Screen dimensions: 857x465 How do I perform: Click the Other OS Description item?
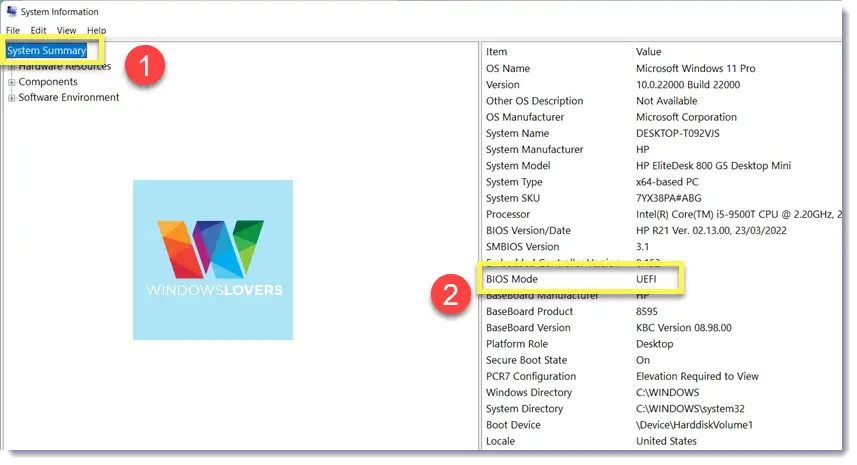(x=535, y=101)
